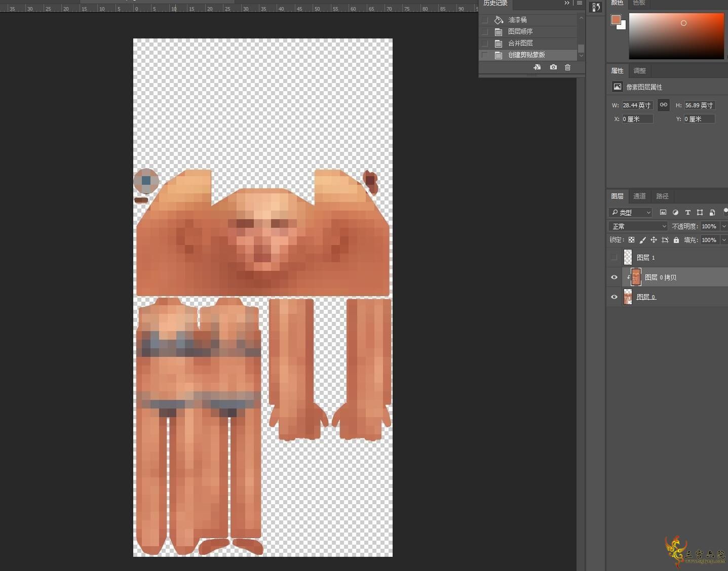Image resolution: width=728 pixels, height=571 pixels.
Task: Delete current history state with trash icon
Action: point(567,67)
